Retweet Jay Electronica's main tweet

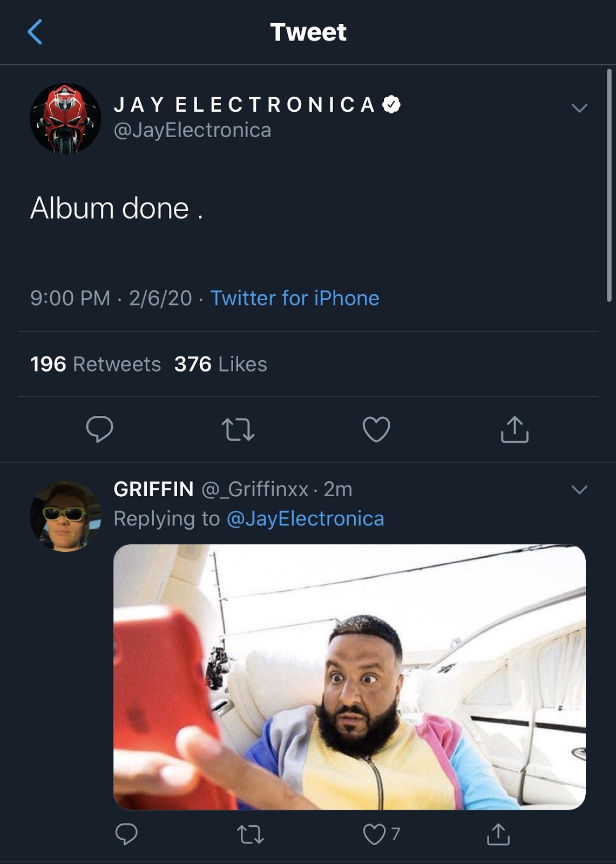[238, 429]
